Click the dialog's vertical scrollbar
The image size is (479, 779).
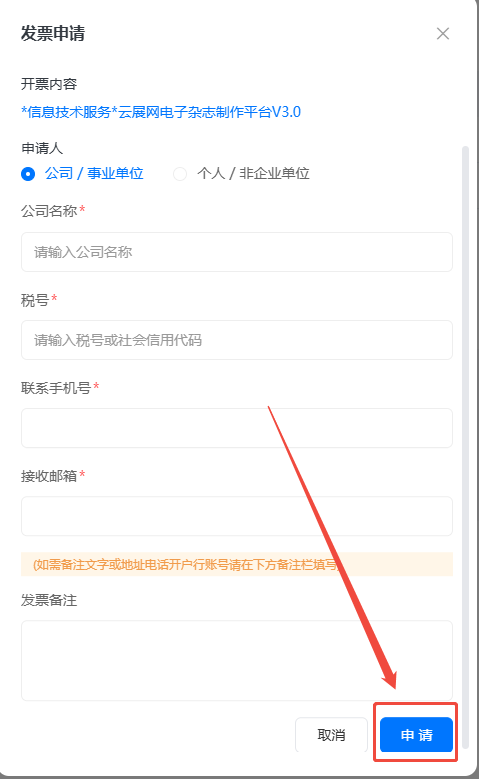(465, 447)
